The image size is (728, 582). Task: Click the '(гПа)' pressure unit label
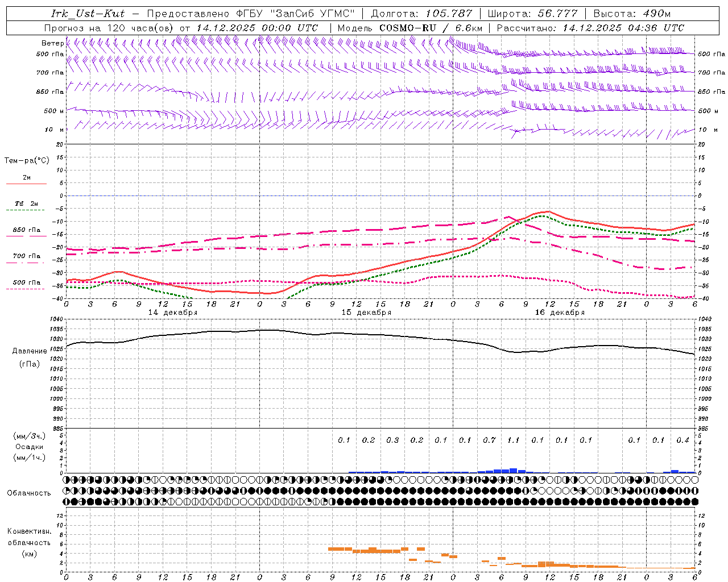tap(30, 364)
